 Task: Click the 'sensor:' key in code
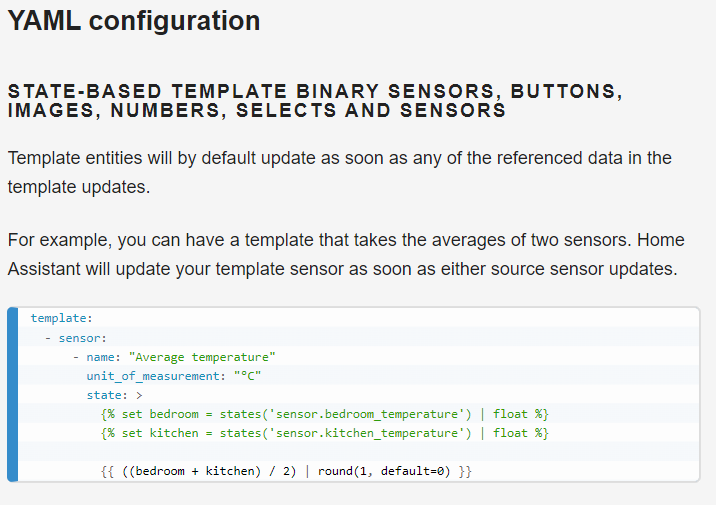[x=83, y=338]
